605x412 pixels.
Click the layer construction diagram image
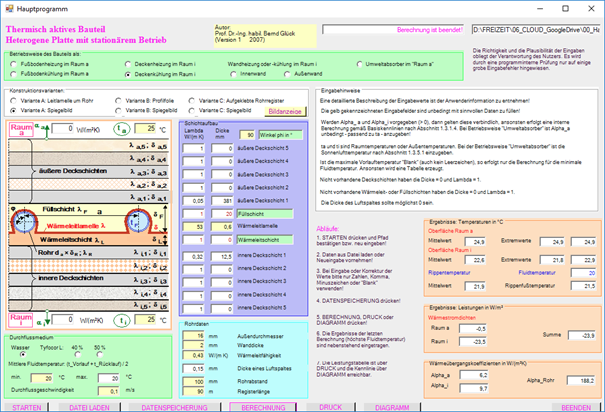tap(88, 225)
